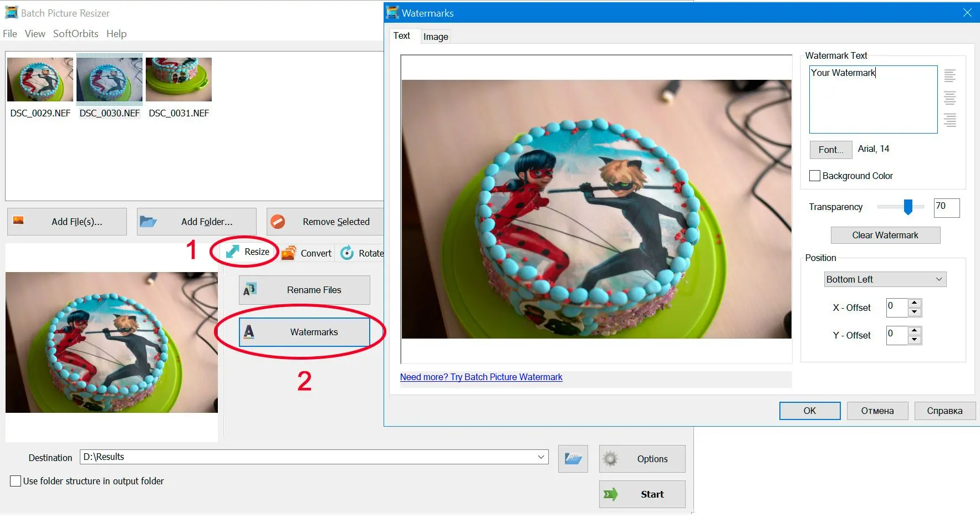Align watermark text left

click(950, 76)
